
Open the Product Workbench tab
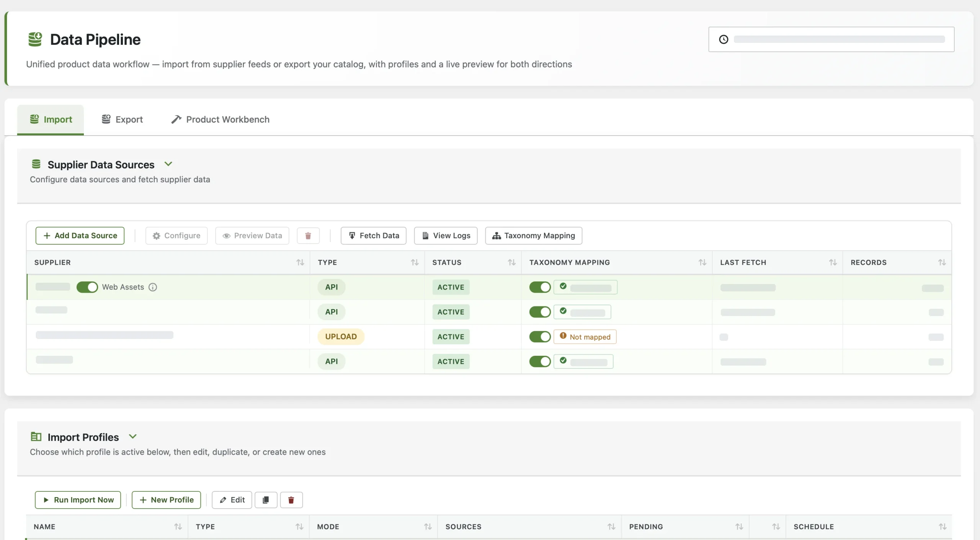[220, 119]
